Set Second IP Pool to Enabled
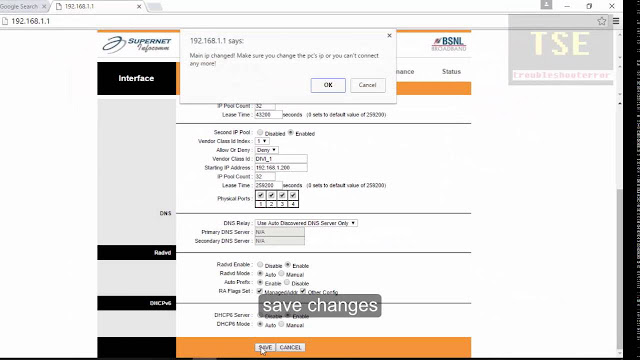Viewport: 640px width, 360px height. [291, 132]
